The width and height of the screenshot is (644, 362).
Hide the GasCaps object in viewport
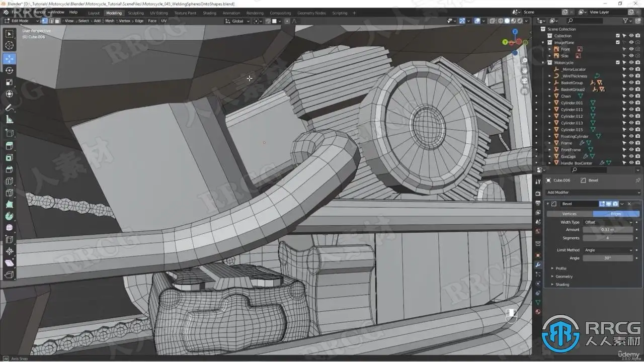pyautogui.click(x=631, y=156)
